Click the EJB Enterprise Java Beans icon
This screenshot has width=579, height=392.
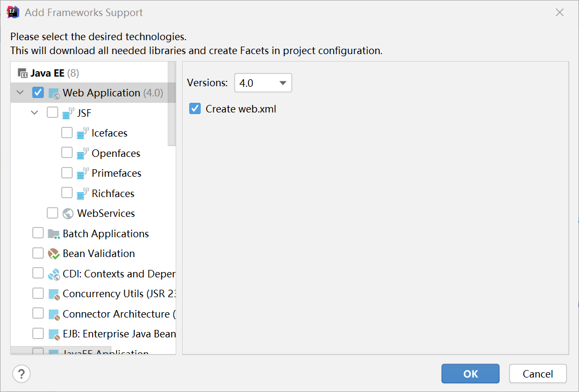point(54,334)
